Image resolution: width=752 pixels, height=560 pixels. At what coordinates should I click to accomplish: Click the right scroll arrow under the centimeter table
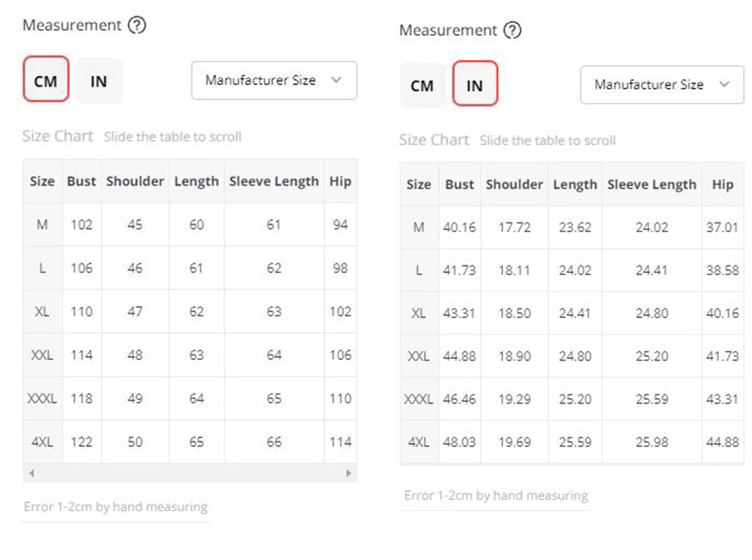click(348, 474)
